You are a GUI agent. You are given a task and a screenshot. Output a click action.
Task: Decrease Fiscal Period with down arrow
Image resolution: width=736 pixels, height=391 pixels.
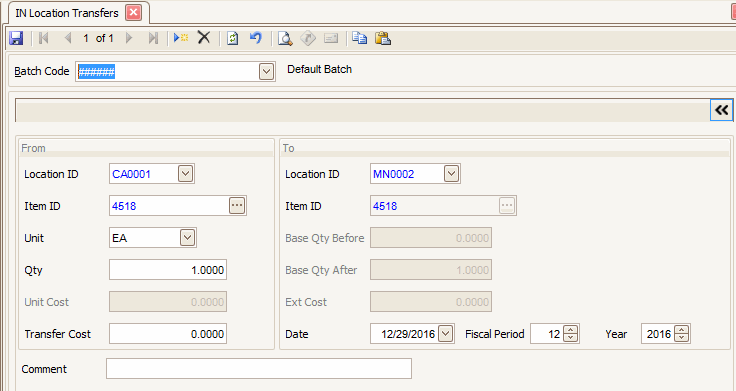pyautogui.click(x=570, y=338)
